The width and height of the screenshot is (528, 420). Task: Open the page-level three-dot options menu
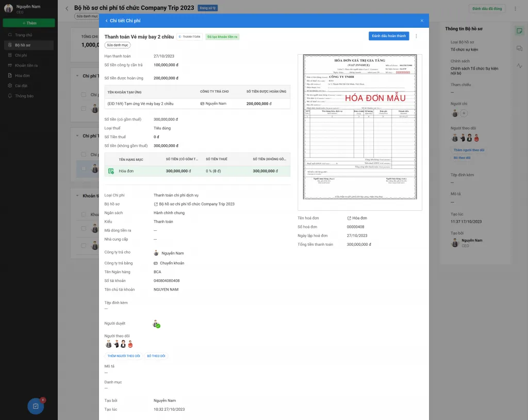[515, 9]
